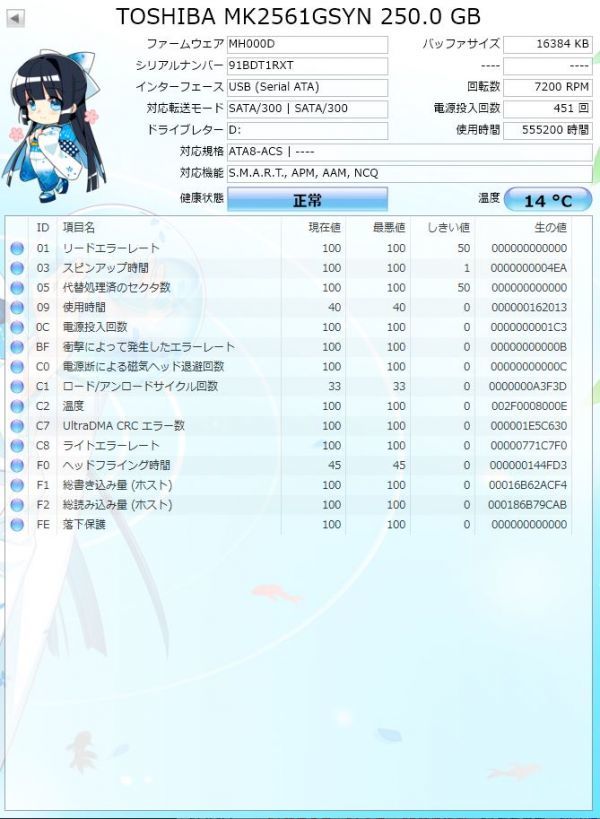The image size is (600, 819).
Task: Click status orb for 総書き込み量 row
Action: 17,485
